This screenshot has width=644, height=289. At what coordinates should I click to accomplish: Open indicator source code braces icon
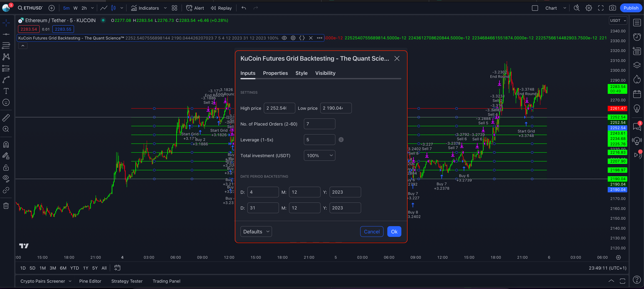(x=302, y=38)
